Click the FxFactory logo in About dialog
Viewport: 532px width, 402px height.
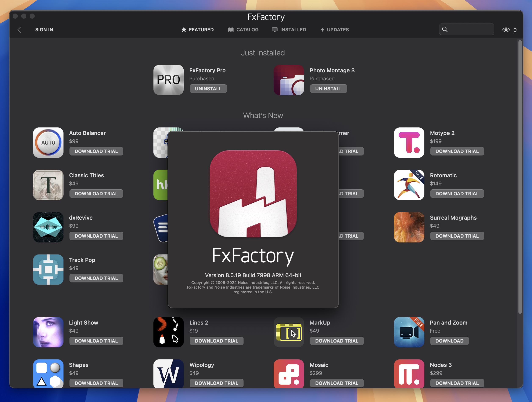[253, 194]
